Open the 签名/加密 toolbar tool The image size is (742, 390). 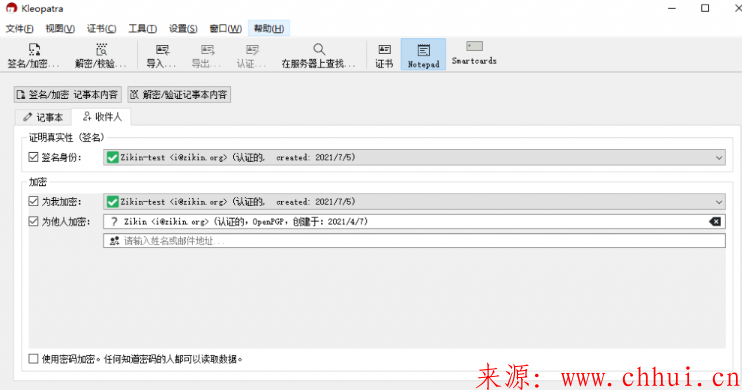(x=34, y=55)
